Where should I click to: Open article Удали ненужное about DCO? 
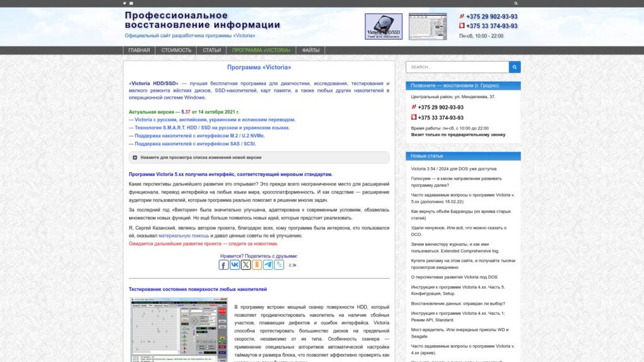click(x=458, y=231)
